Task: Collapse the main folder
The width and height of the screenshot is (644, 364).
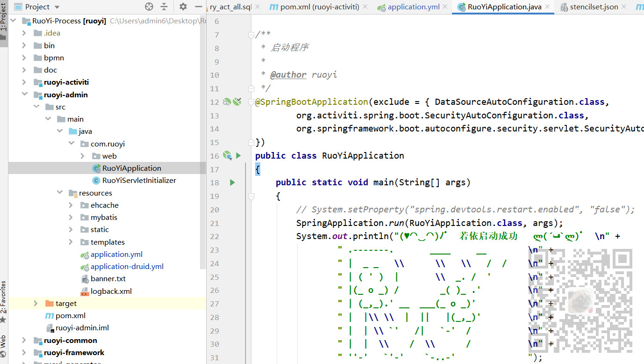Action: [47, 119]
